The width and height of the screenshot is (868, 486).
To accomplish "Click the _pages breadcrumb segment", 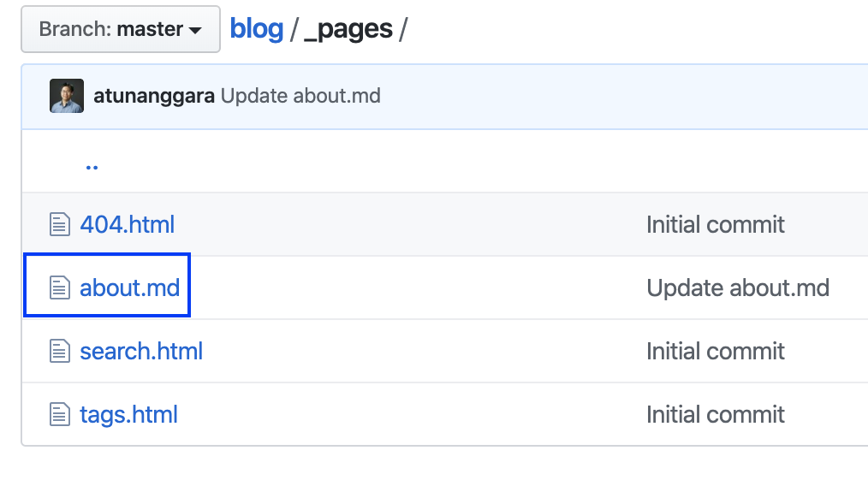I will (x=348, y=30).
